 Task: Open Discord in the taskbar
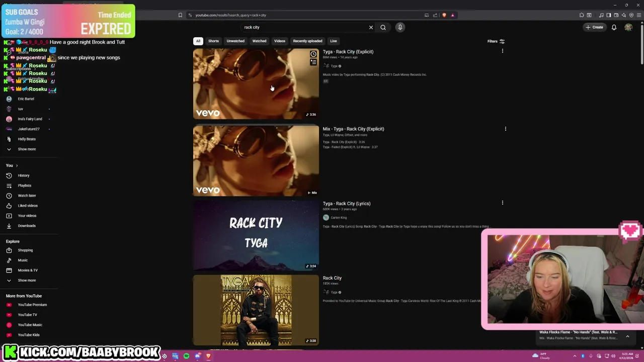[x=198, y=356]
